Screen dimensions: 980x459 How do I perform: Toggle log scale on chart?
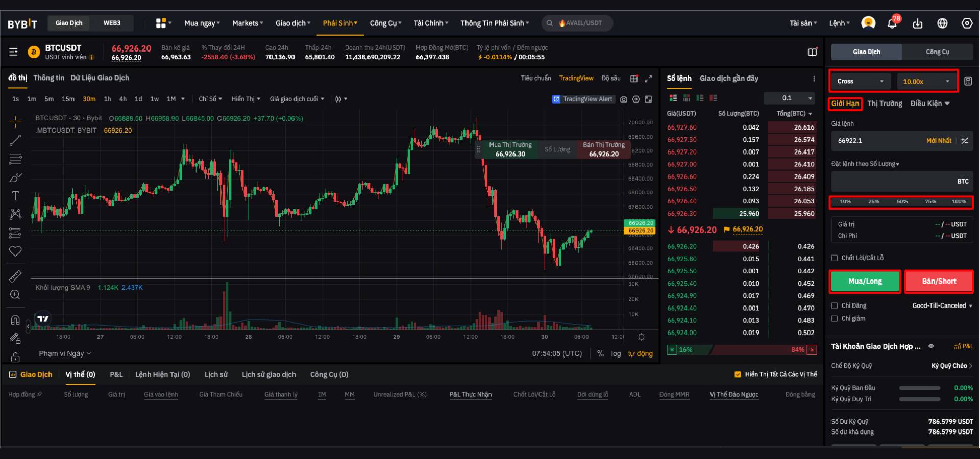point(616,353)
